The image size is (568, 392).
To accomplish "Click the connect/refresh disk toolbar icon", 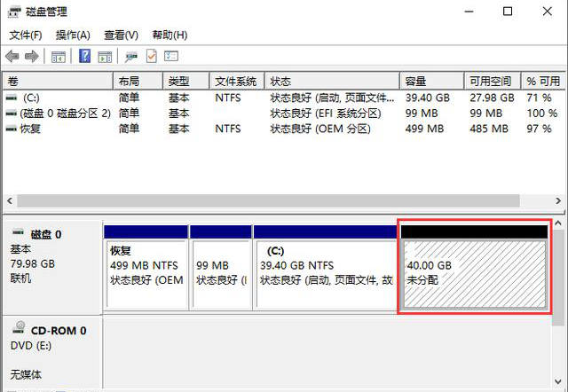I will 131,57.
